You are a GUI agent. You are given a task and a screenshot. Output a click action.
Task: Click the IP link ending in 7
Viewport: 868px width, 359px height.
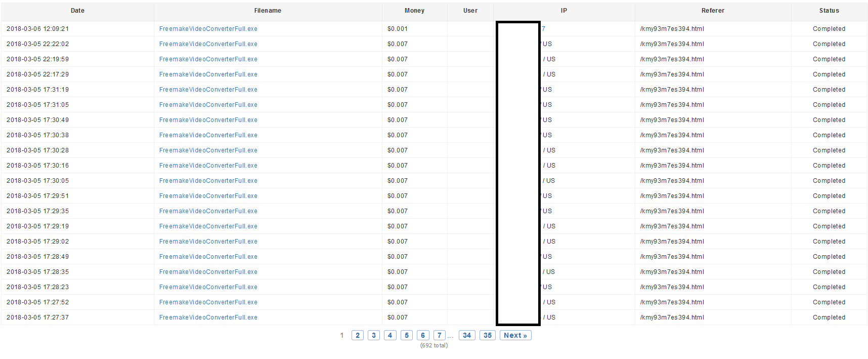[x=543, y=29]
